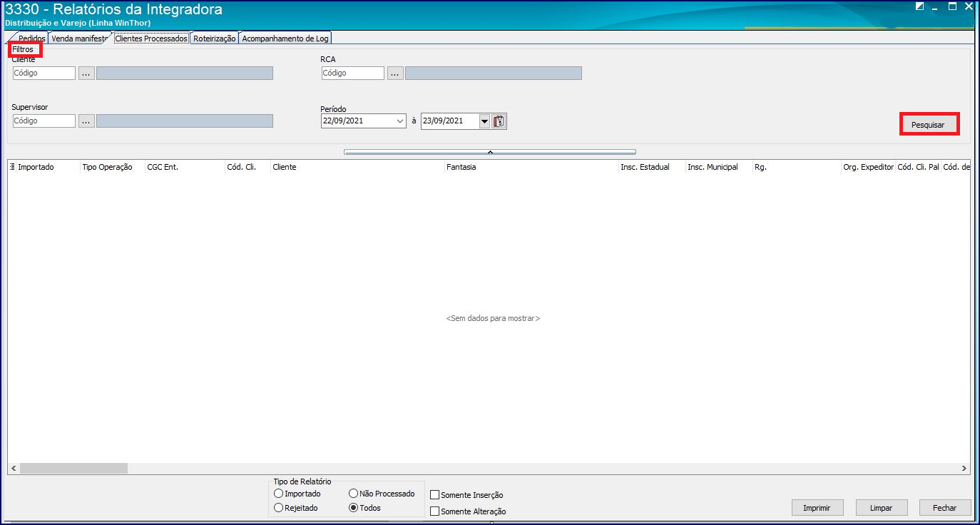Open the RCA lookup ellipsis button
Screen dimensions: 980x525
click(x=395, y=73)
